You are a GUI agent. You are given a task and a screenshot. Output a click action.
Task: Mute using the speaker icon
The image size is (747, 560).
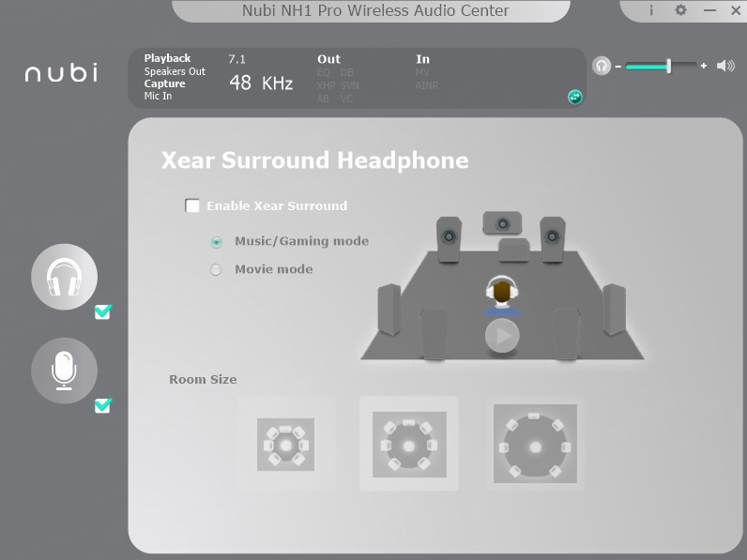coord(725,66)
